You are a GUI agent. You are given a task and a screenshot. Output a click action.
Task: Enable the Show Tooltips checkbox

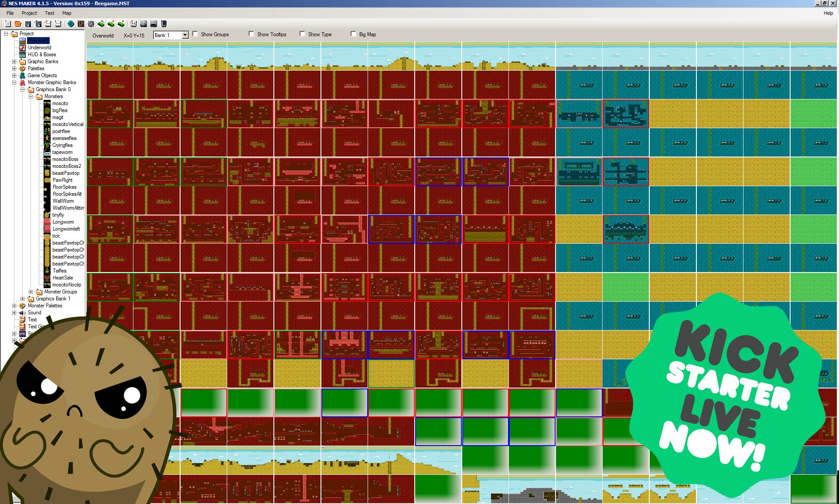251,34
